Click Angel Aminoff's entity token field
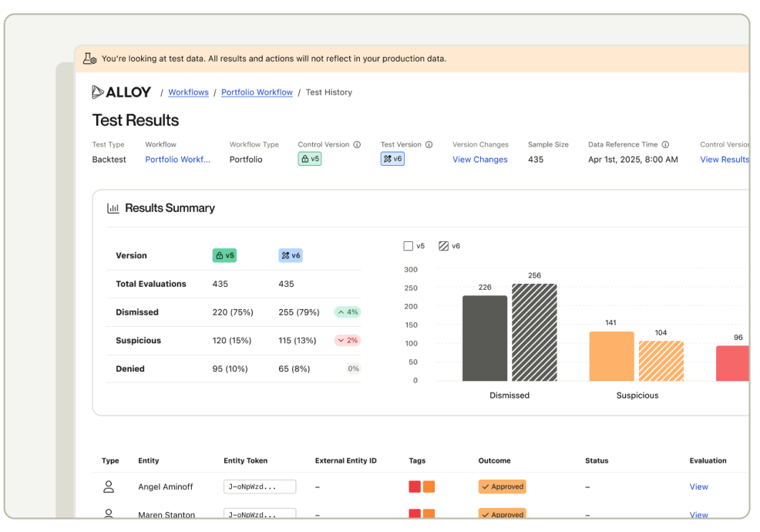The height and width of the screenshot is (532, 760). pyautogui.click(x=260, y=487)
